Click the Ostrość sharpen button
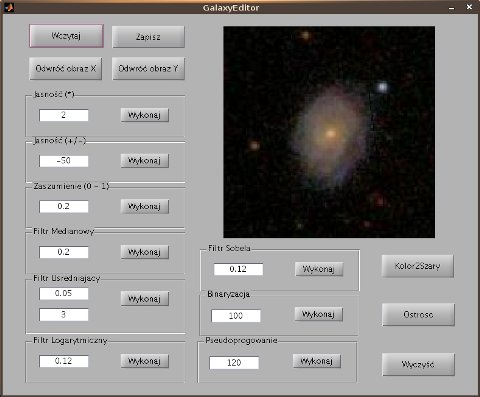 pos(418,315)
